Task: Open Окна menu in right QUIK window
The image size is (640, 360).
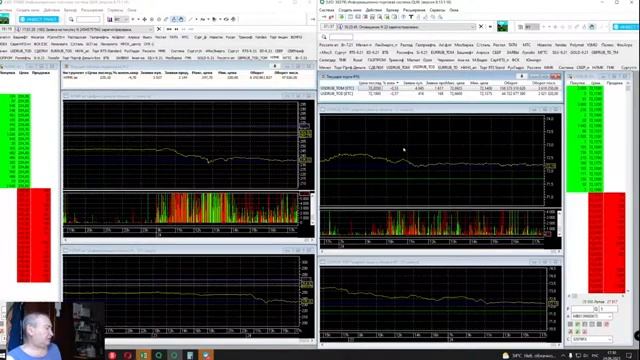Action: tap(454, 10)
